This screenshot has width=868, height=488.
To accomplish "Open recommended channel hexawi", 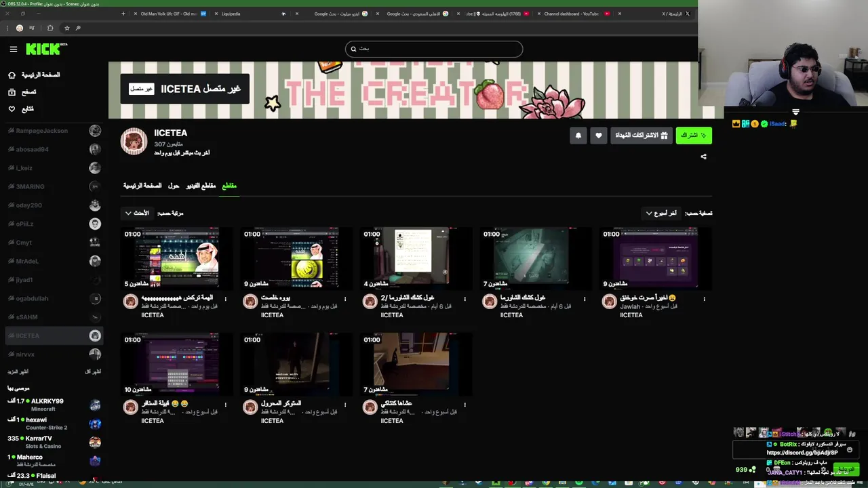I will point(54,424).
